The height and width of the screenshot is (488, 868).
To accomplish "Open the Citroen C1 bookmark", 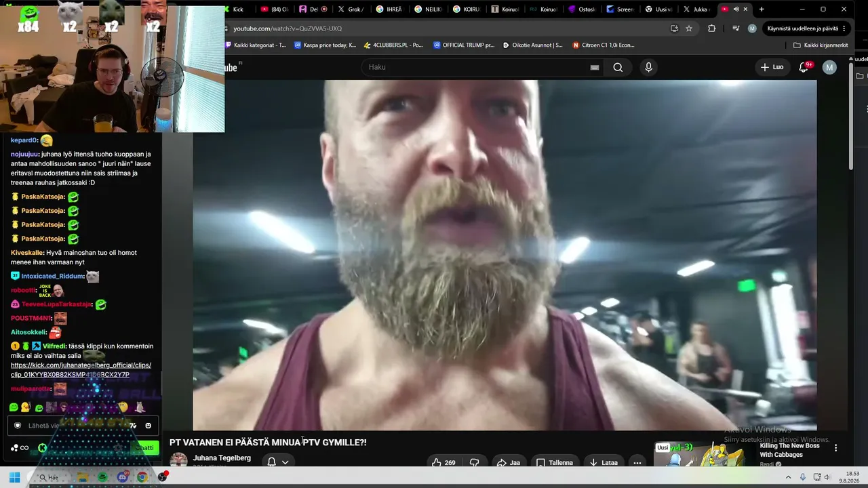I will point(604,45).
